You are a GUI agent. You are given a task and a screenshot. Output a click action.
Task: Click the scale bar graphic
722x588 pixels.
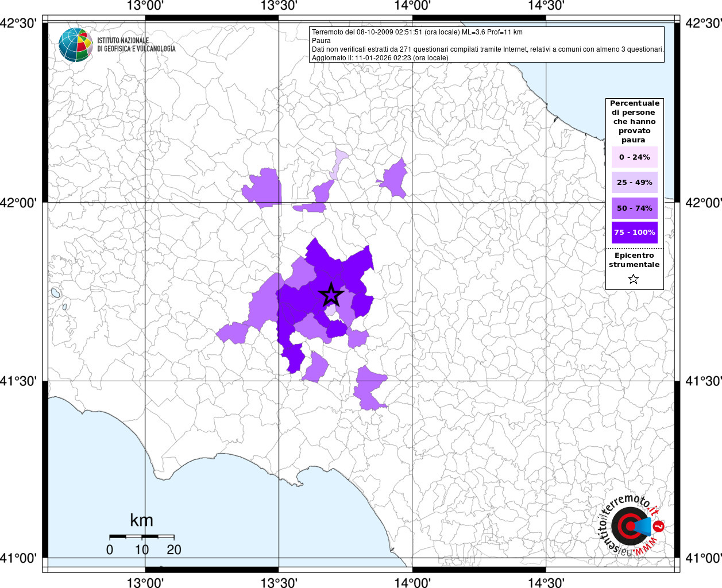click(142, 537)
